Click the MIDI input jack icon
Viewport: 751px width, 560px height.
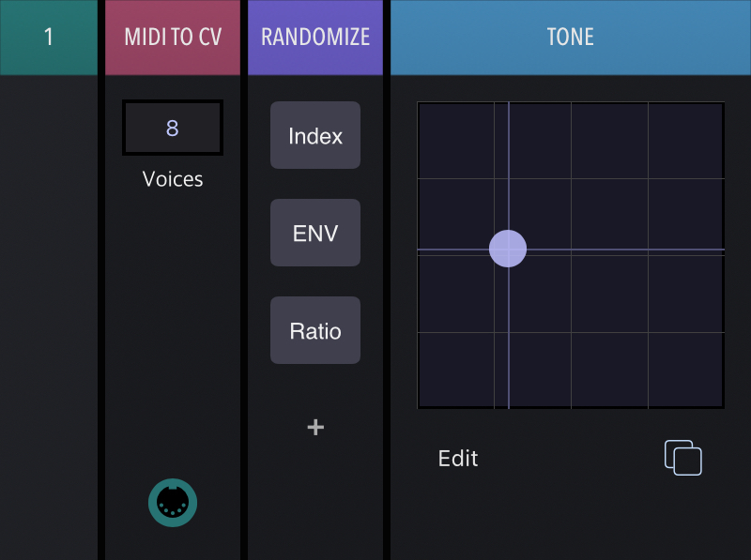click(173, 503)
